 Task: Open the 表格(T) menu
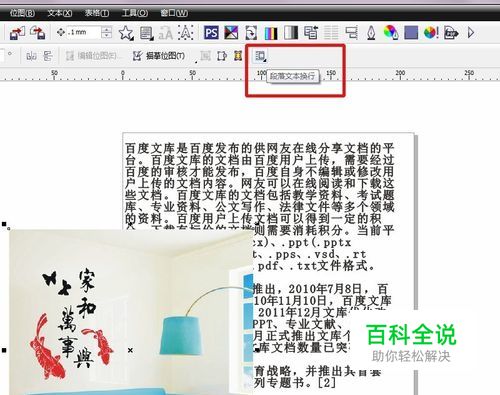[x=97, y=13]
